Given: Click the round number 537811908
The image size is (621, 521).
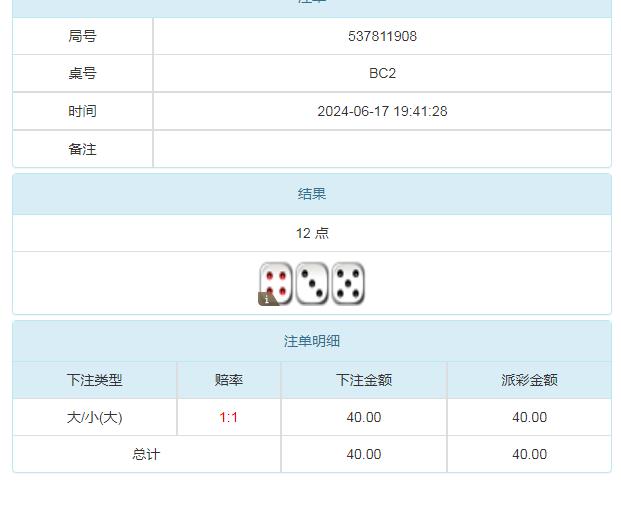Looking at the screenshot, I should 382,36.
